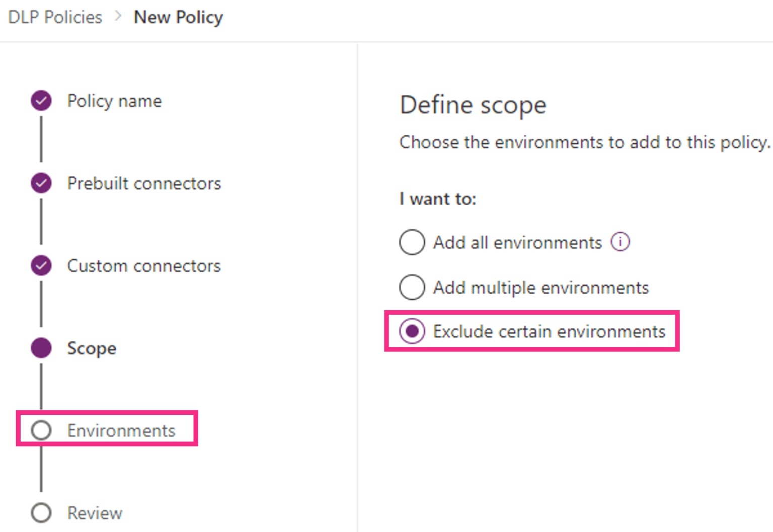Open the info icon beside Add all environments
The image size is (773, 532).
(620, 242)
